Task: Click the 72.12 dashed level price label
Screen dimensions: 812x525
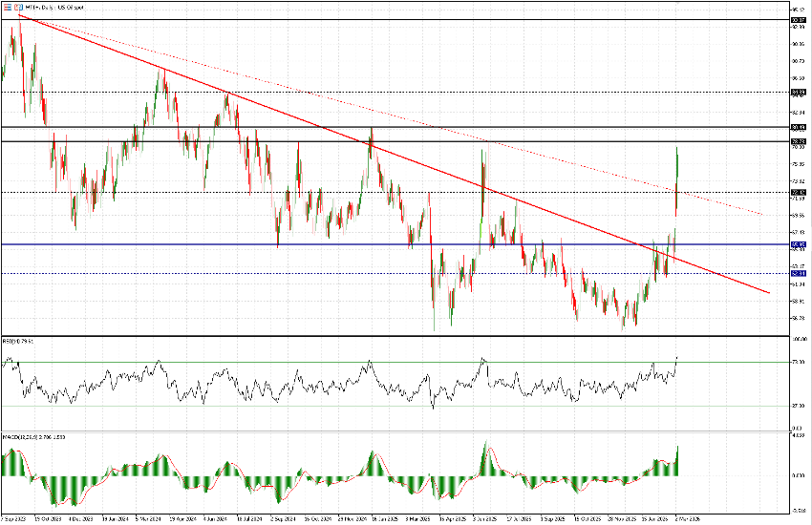Action: point(799,192)
